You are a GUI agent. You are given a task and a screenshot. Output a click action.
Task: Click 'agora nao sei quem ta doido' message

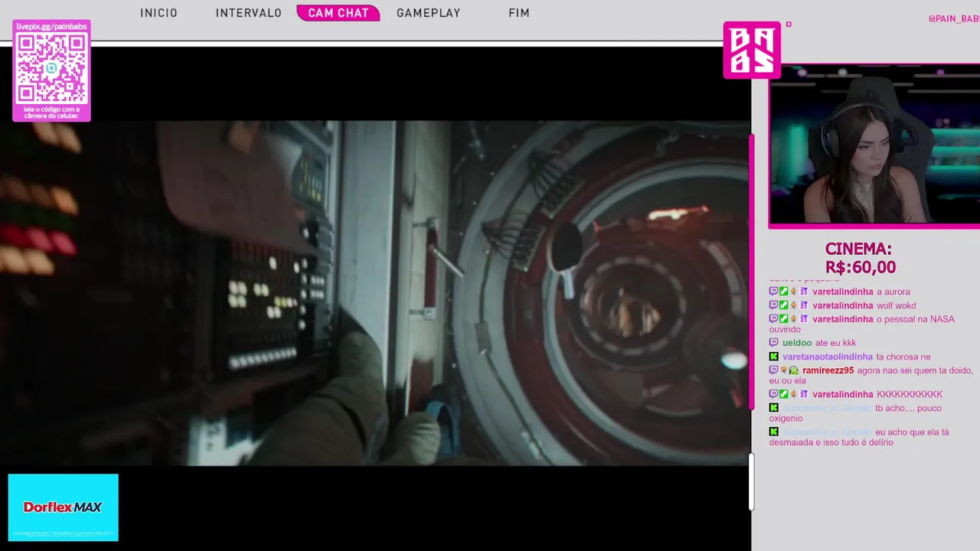point(871,375)
